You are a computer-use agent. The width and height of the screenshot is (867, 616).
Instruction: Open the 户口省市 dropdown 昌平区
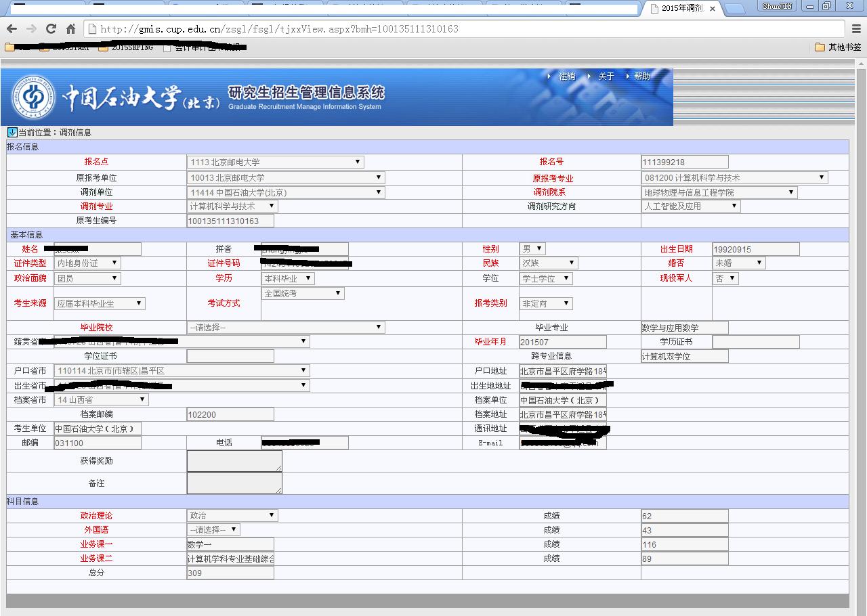click(x=182, y=371)
